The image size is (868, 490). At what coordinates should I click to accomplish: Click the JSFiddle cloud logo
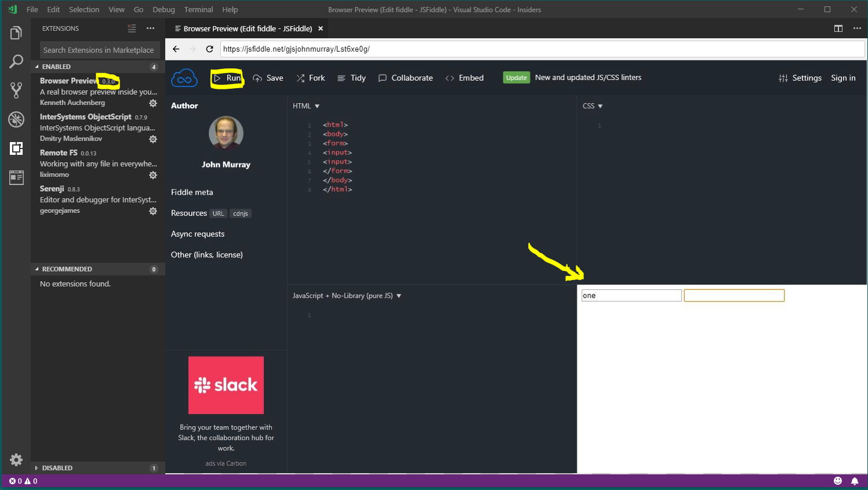coord(184,77)
